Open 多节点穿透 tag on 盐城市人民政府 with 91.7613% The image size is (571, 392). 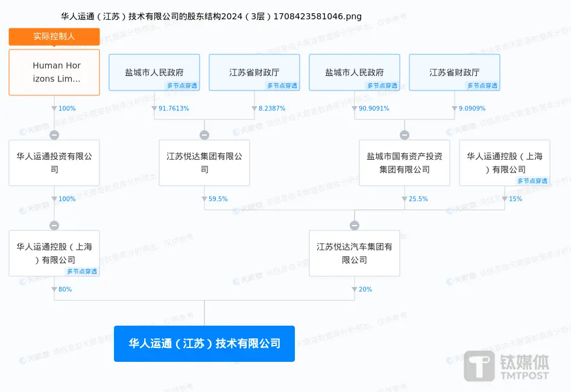[182, 86]
